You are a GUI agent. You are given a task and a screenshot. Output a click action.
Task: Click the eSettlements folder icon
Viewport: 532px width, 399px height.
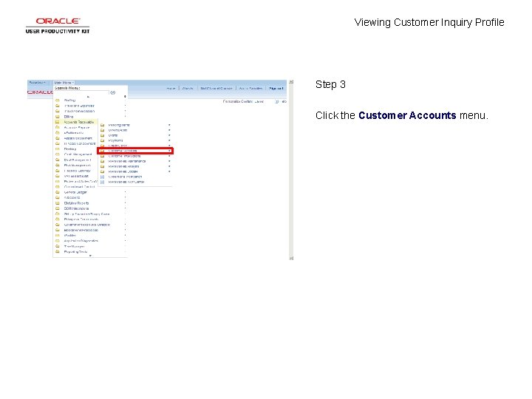click(58, 133)
